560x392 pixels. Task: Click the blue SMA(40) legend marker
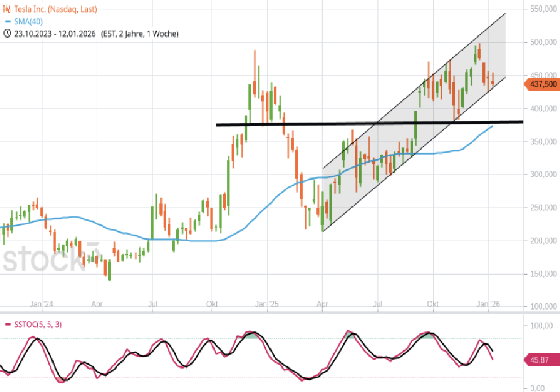click(8, 21)
